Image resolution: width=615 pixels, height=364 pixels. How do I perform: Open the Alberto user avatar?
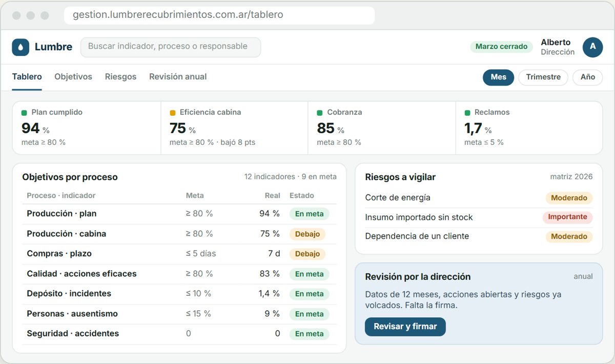coord(593,47)
